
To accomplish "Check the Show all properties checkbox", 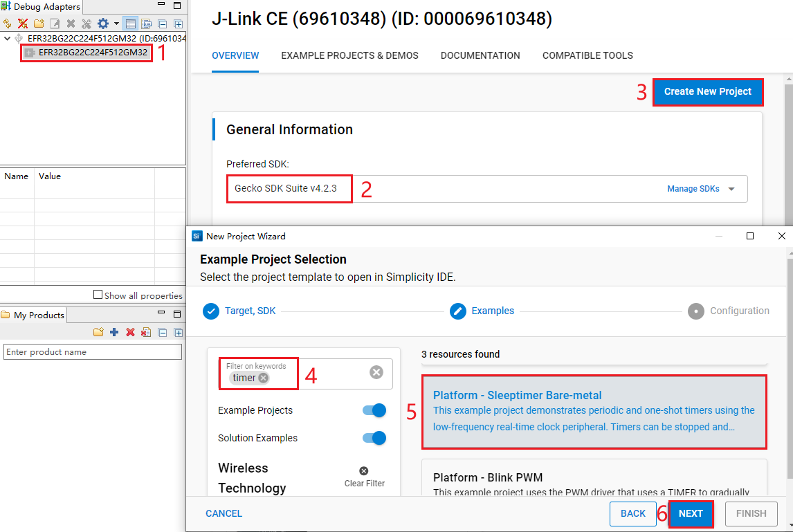I will coord(98,295).
